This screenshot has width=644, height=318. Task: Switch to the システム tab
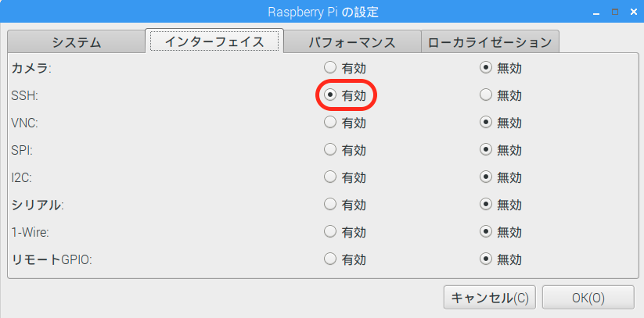coord(77,42)
